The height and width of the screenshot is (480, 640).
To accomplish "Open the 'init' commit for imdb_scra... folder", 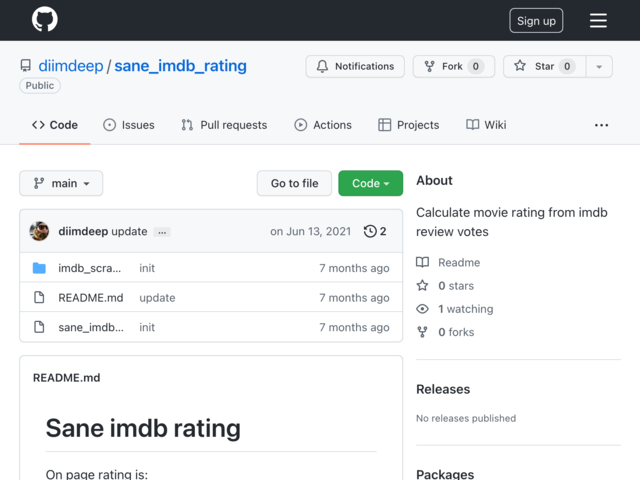I will pyautogui.click(x=147, y=268).
